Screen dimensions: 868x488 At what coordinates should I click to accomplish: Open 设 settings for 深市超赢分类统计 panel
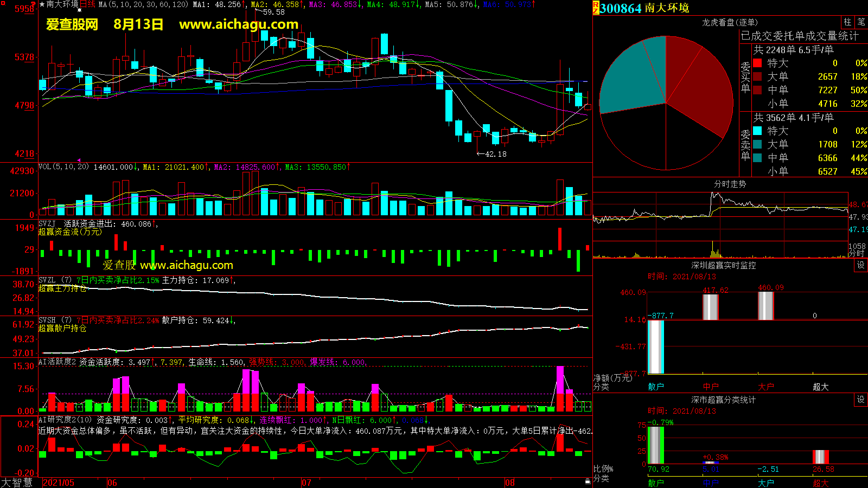(861, 400)
